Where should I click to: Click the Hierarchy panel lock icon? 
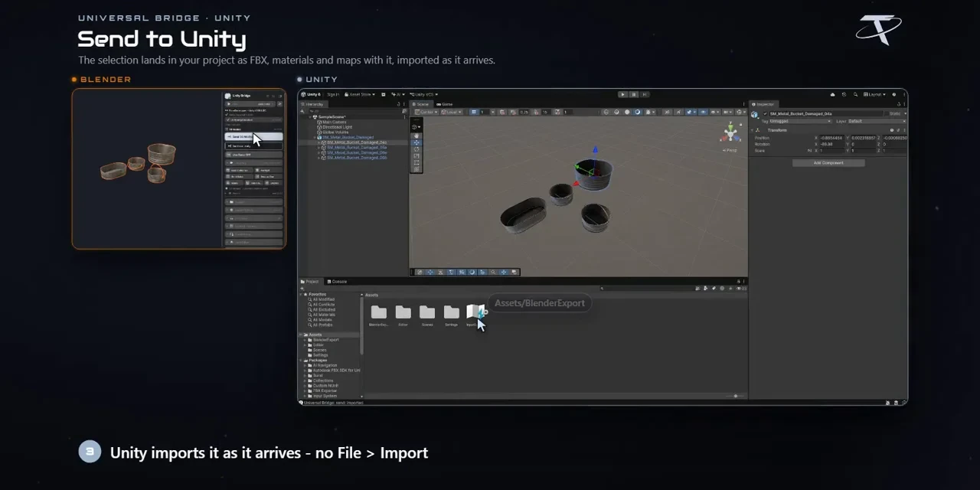pyautogui.click(x=399, y=104)
